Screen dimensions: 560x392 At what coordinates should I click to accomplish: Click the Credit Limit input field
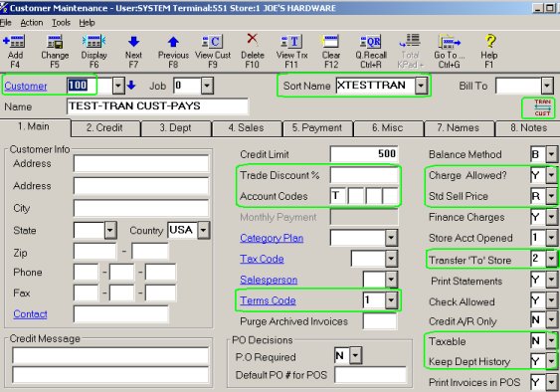tap(364, 153)
